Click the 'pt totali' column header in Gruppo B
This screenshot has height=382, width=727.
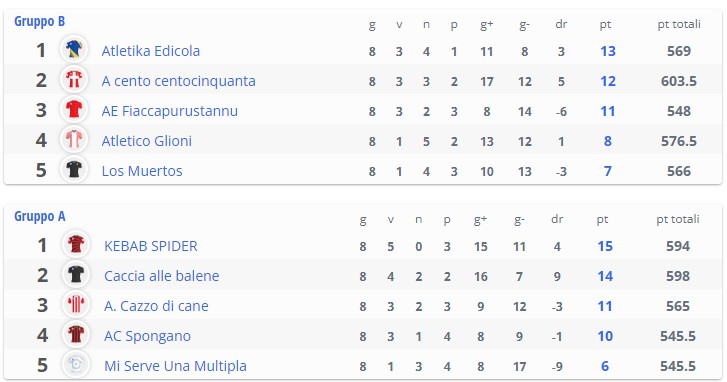point(679,24)
